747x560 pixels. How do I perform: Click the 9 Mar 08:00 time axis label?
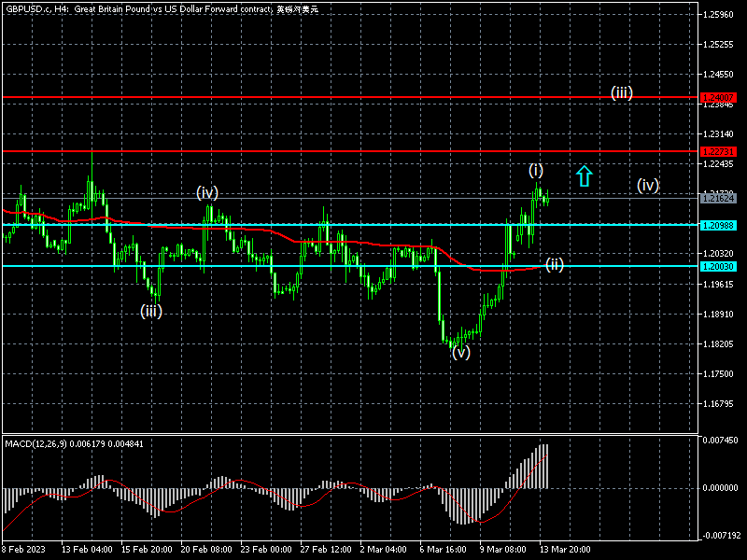pos(505,549)
